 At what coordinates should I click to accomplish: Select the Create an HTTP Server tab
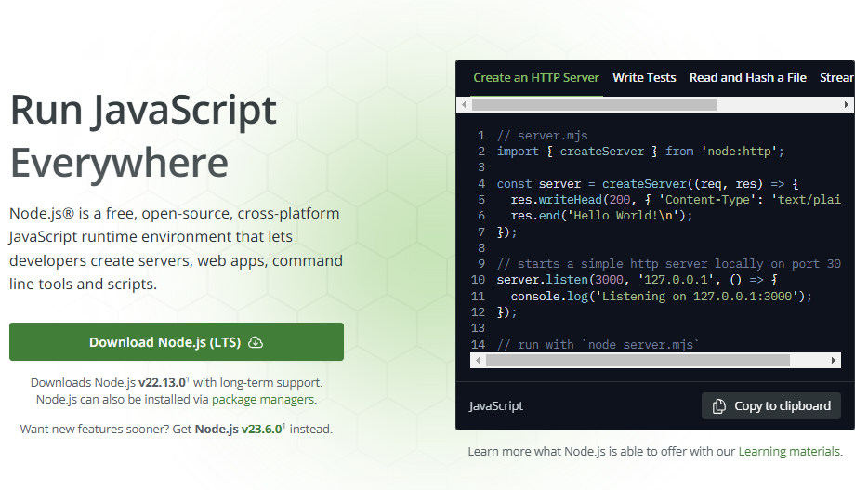536,77
